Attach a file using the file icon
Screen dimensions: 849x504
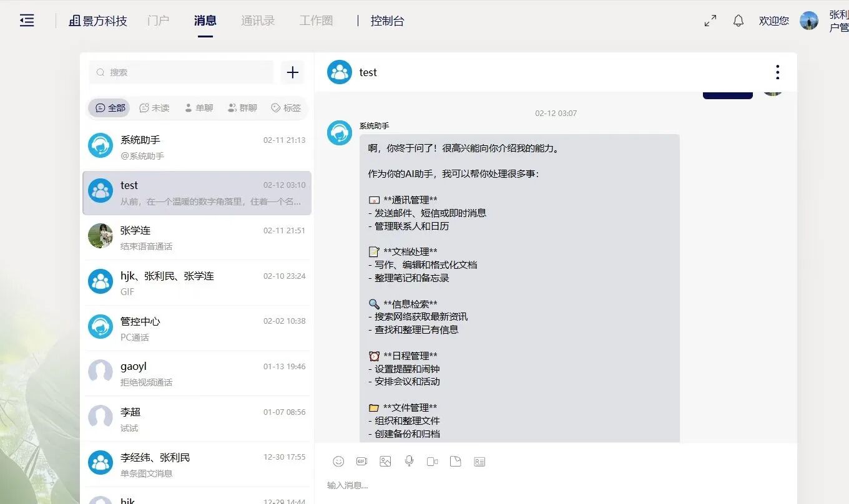click(456, 461)
